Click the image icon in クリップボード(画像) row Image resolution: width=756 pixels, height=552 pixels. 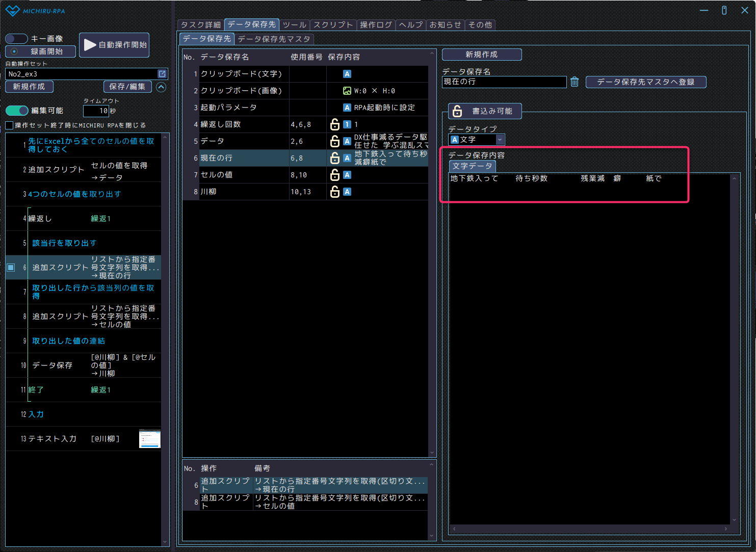pos(347,91)
